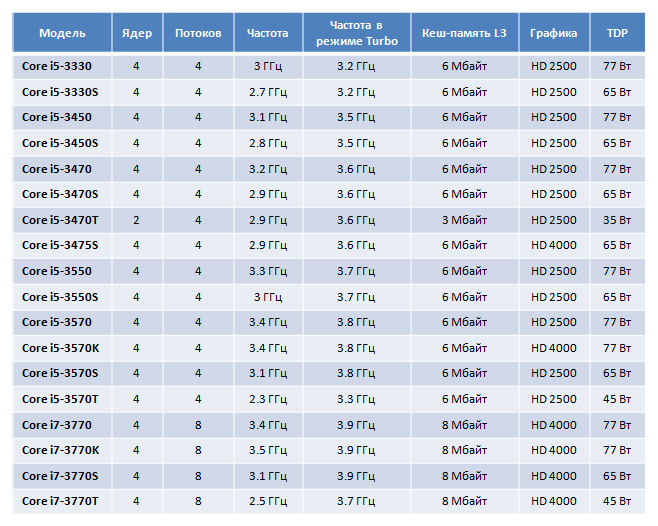Click the Графика column header
This screenshot has height=526, width=658.
coord(554,33)
